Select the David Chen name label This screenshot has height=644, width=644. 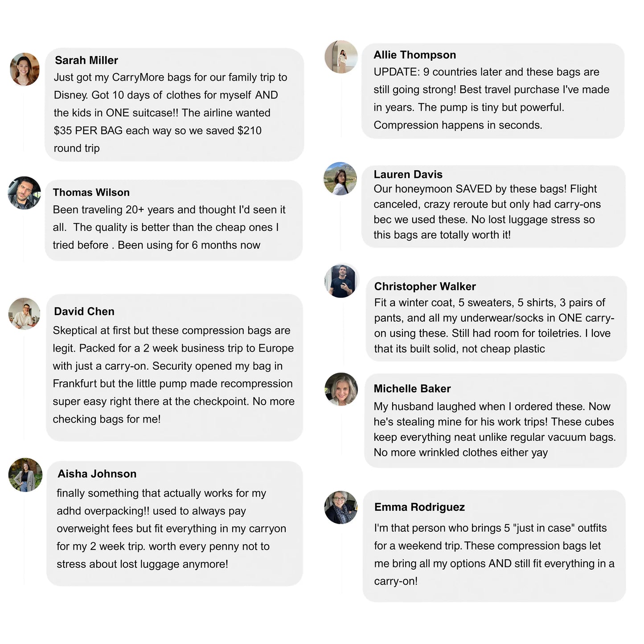[84, 312]
